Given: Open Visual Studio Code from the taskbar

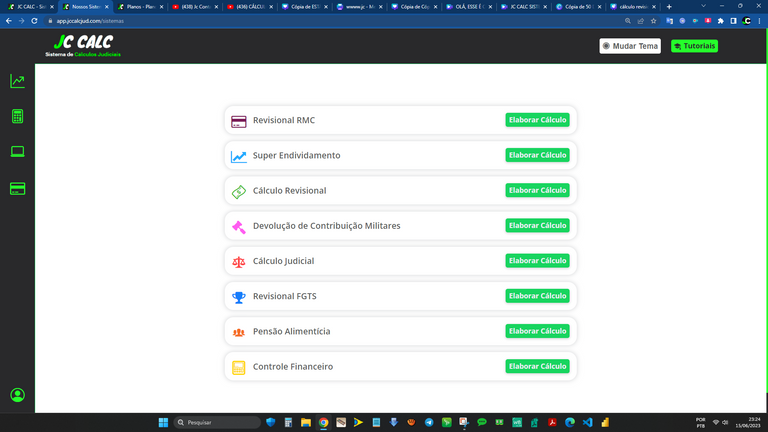Looking at the screenshot, I should [x=587, y=422].
